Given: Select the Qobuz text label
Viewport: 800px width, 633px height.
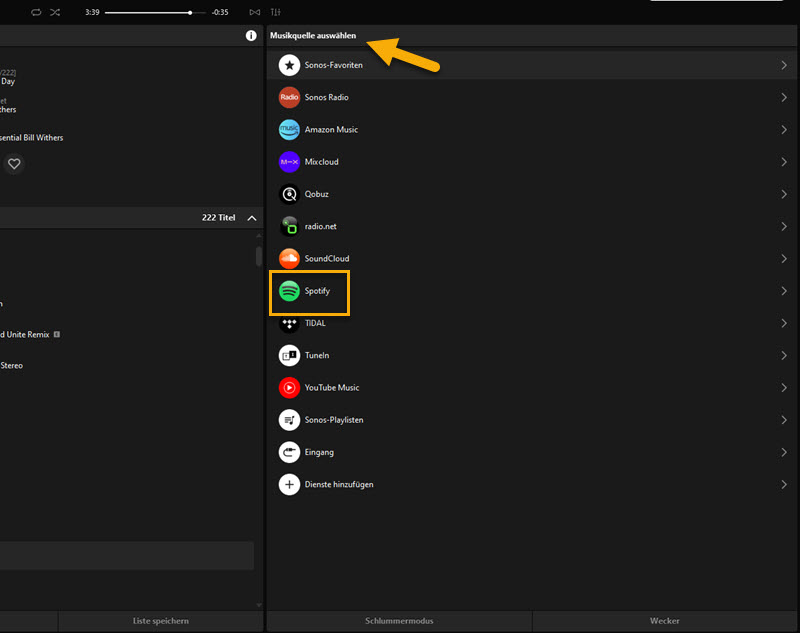Looking at the screenshot, I should click(316, 194).
